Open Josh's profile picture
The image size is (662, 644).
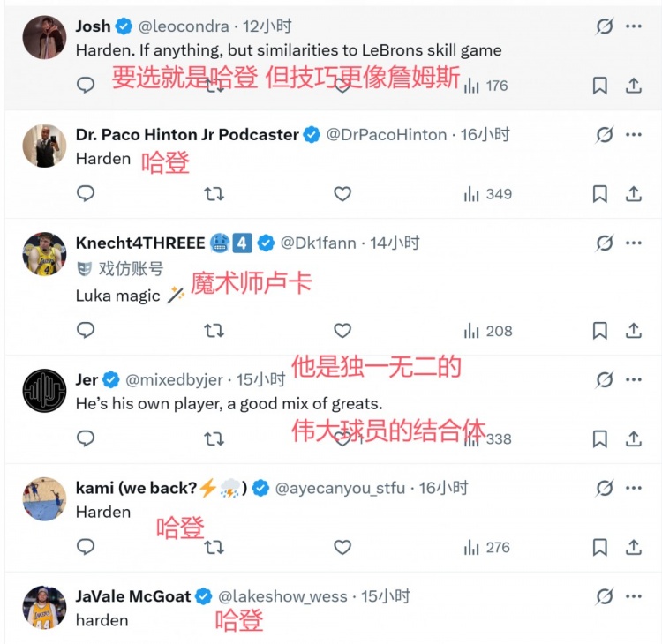point(44,37)
